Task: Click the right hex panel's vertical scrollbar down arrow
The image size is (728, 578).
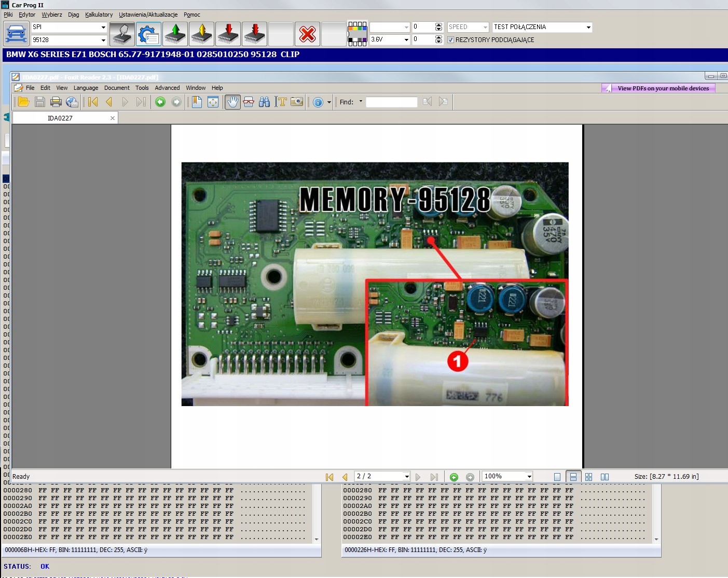Action: coord(656,540)
